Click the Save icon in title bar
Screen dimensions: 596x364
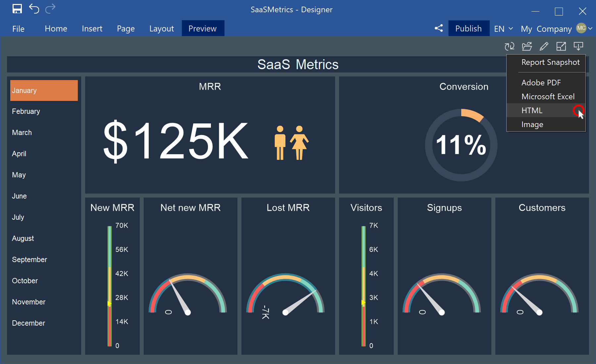coord(17,9)
